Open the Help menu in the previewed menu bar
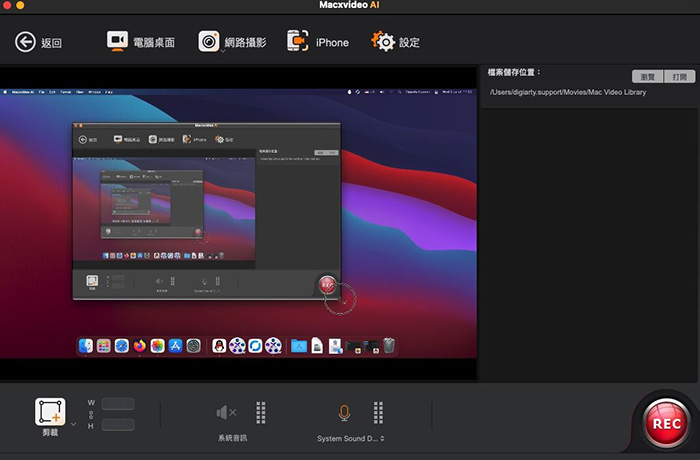Screen dimensions: 700x460 pyautogui.click(x=108, y=92)
